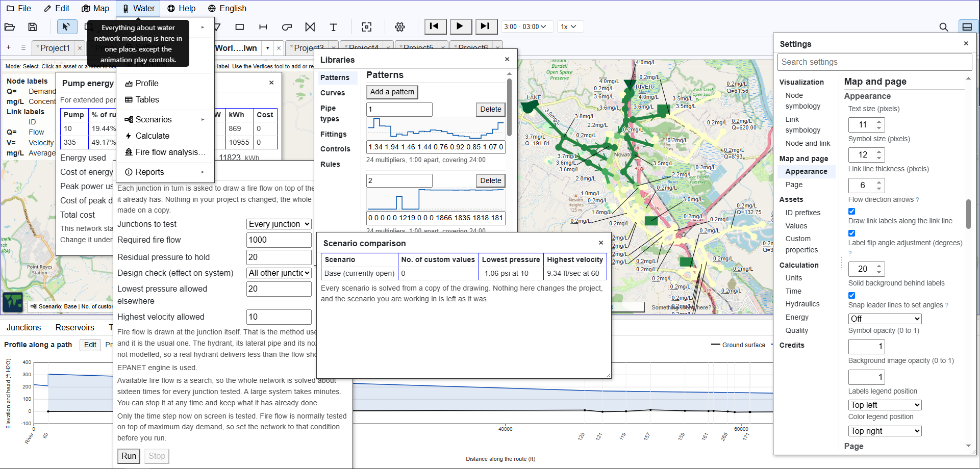Screen dimensions: 980x469
Task: Open a project file with the folder icon
Action: click(10, 27)
